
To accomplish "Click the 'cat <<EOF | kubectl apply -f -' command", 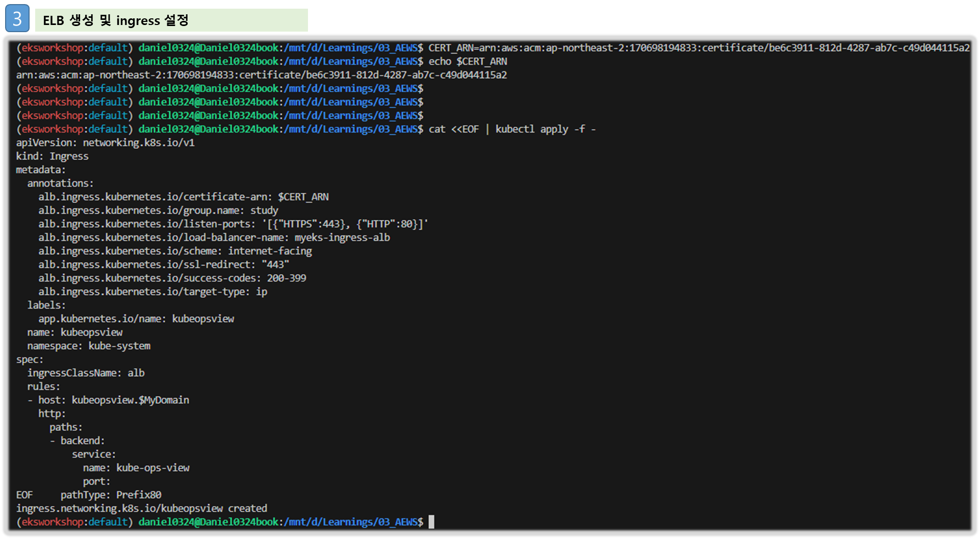I will point(512,130).
